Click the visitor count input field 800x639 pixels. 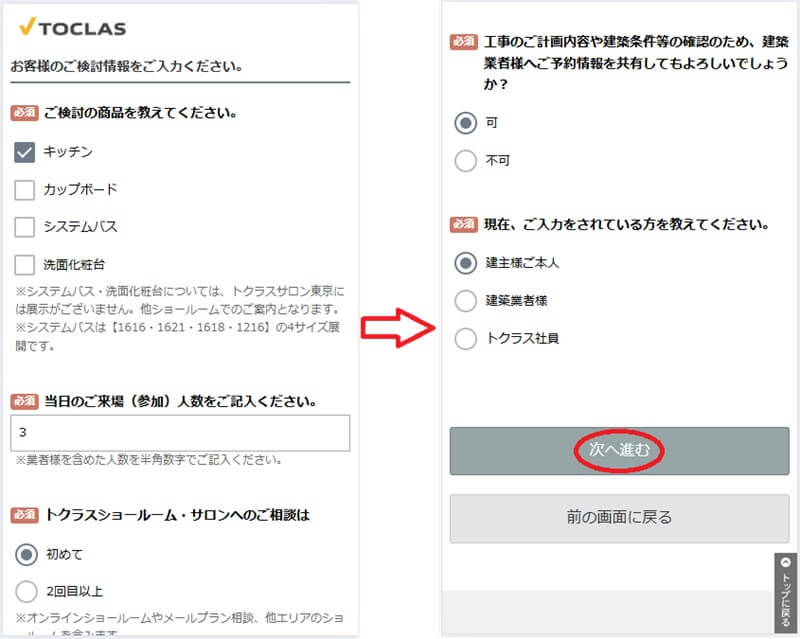(180, 433)
